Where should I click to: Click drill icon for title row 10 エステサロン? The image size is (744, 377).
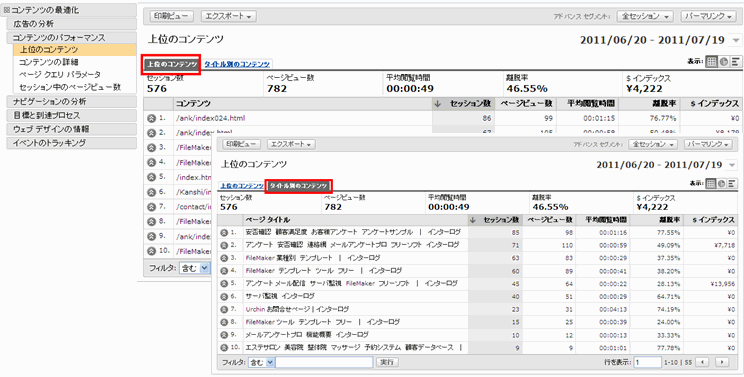(224, 348)
